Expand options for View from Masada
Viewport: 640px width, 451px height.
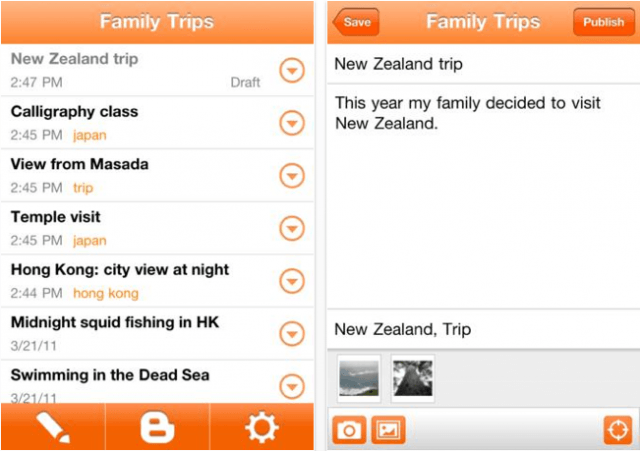point(291,175)
